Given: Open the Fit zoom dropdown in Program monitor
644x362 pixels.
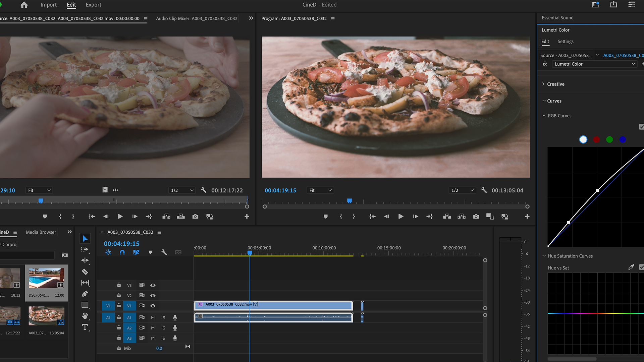Looking at the screenshot, I should [320, 190].
